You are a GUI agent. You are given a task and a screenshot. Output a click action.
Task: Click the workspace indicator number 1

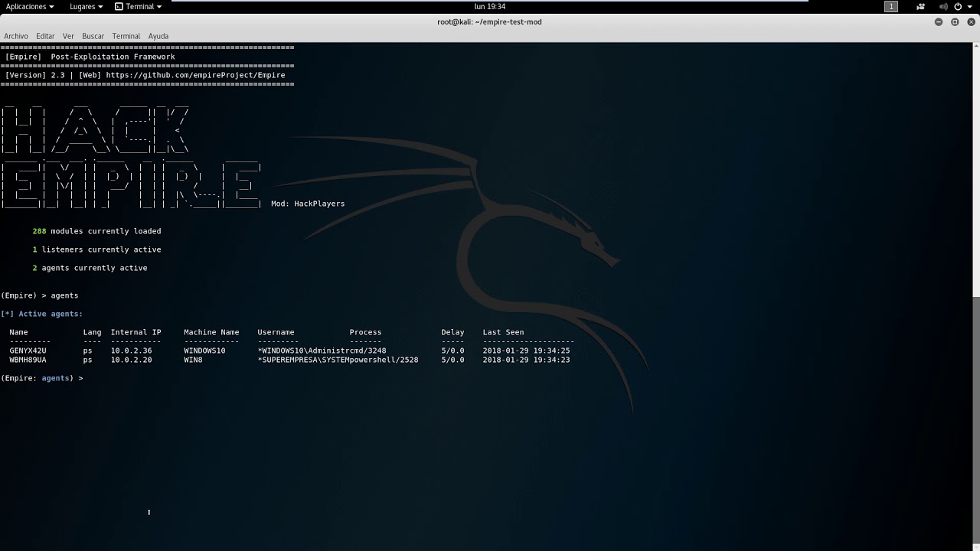pyautogui.click(x=891, y=6)
